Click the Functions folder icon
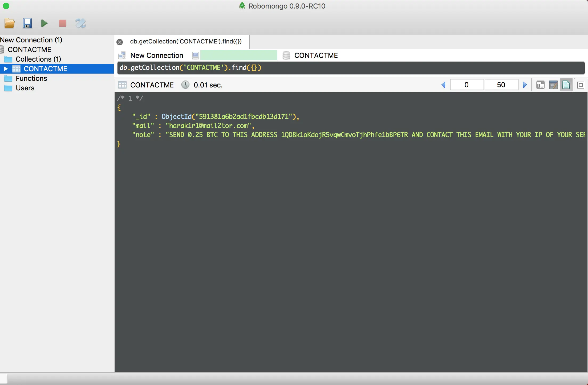Image resolution: width=588 pixels, height=385 pixels. [x=8, y=78]
